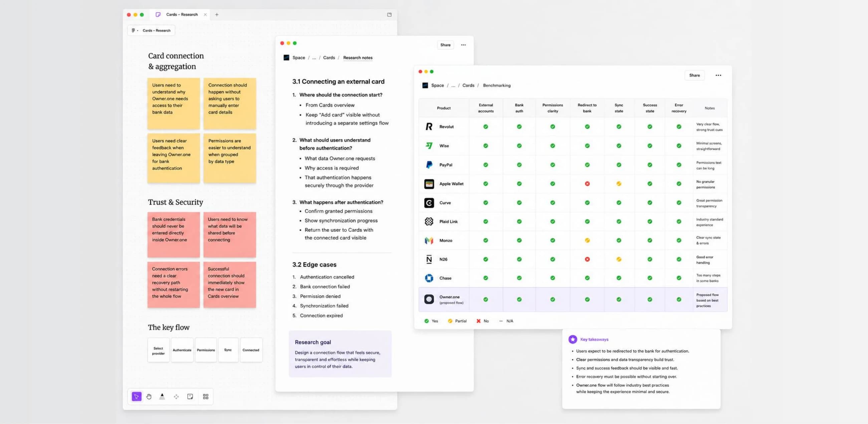Click the sidebar layout icon in whiteboard title bar
This screenshot has height=424, width=868.
(389, 14)
